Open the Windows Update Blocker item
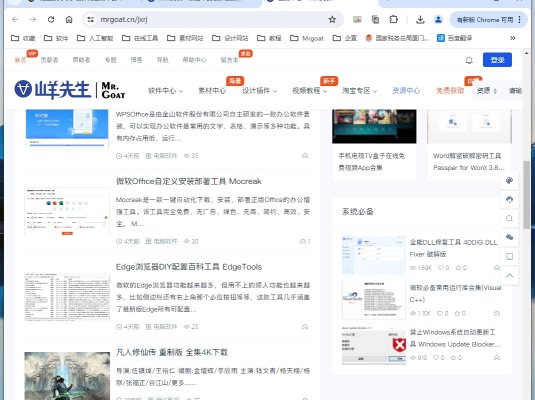This screenshot has height=400, width=535. [x=455, y=338]
